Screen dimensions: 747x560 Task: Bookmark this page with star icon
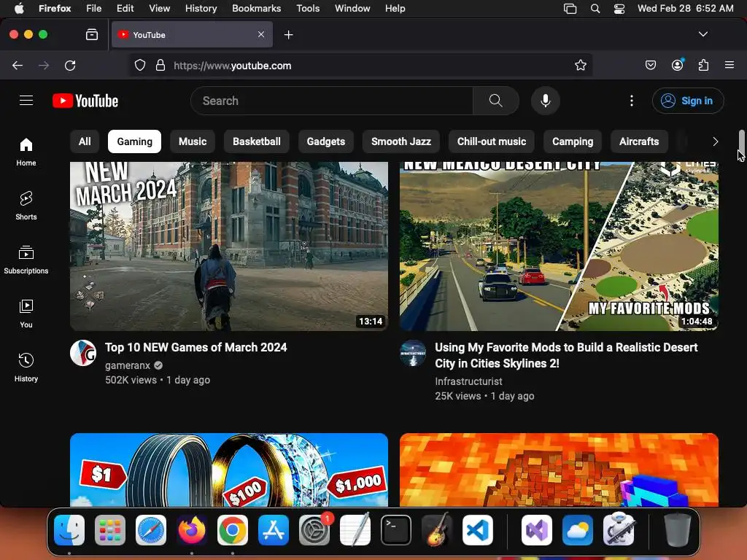[x=580, y=65]
